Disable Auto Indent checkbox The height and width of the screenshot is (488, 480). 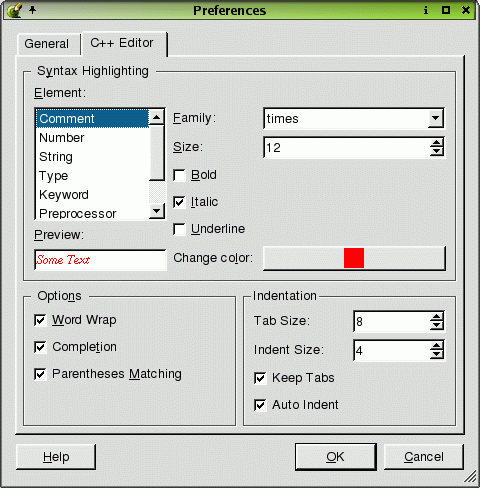(x=260, y=405)
